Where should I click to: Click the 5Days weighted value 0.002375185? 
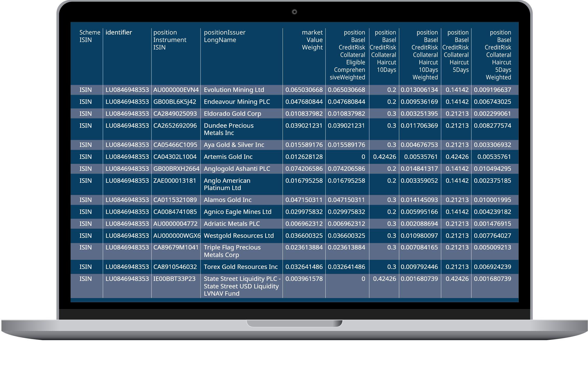click(492, 181)
